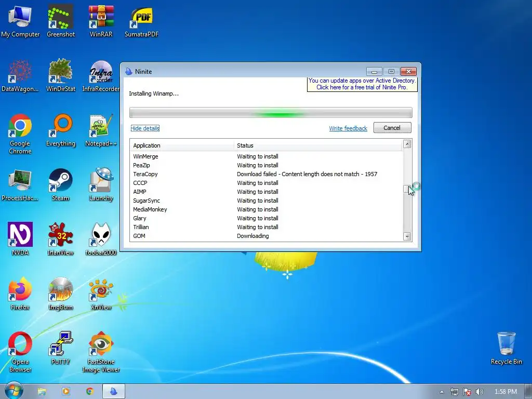The image size is (532, 399).
Task: Select the NVDA desktop shortcut
Action: 20,239
